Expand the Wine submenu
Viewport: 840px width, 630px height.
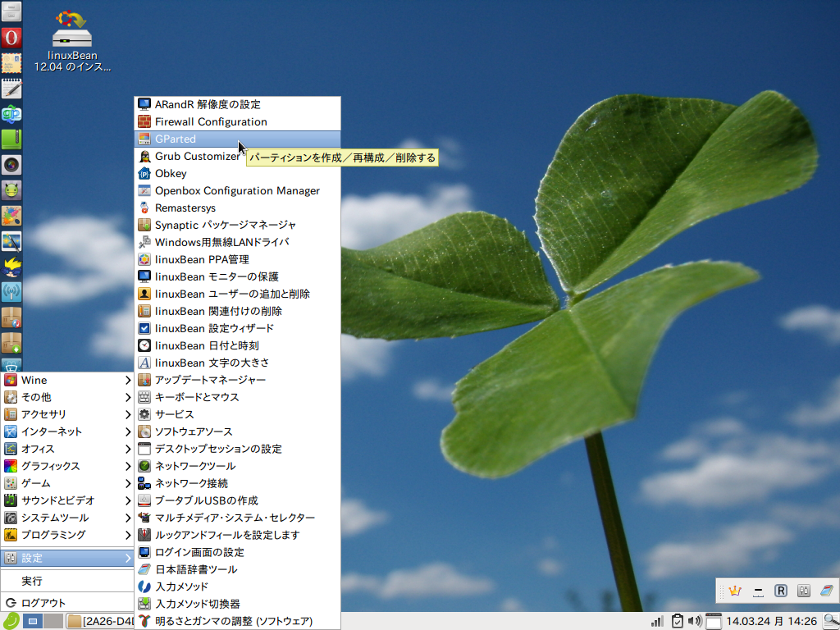[x=67, y=381]
